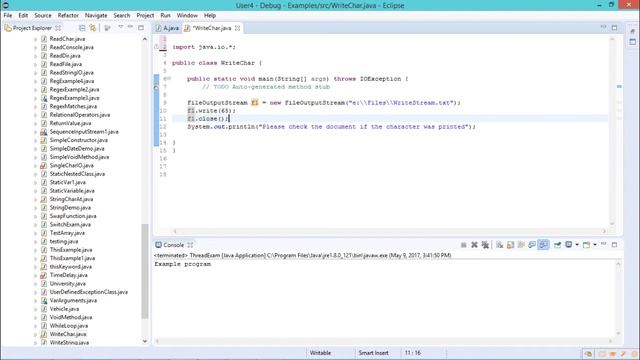Collapse all in Project Explorer
640x360 pixels.
[82, 28]
